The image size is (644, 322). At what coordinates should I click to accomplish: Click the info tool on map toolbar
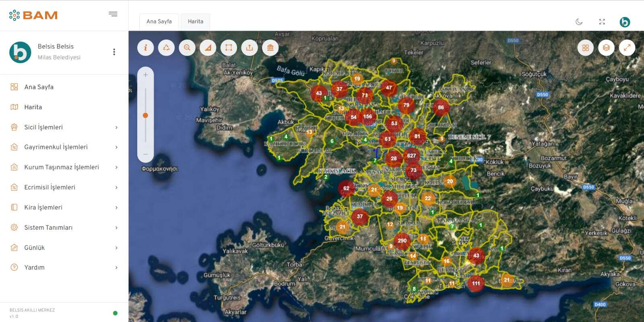click(x=145, y=48)
